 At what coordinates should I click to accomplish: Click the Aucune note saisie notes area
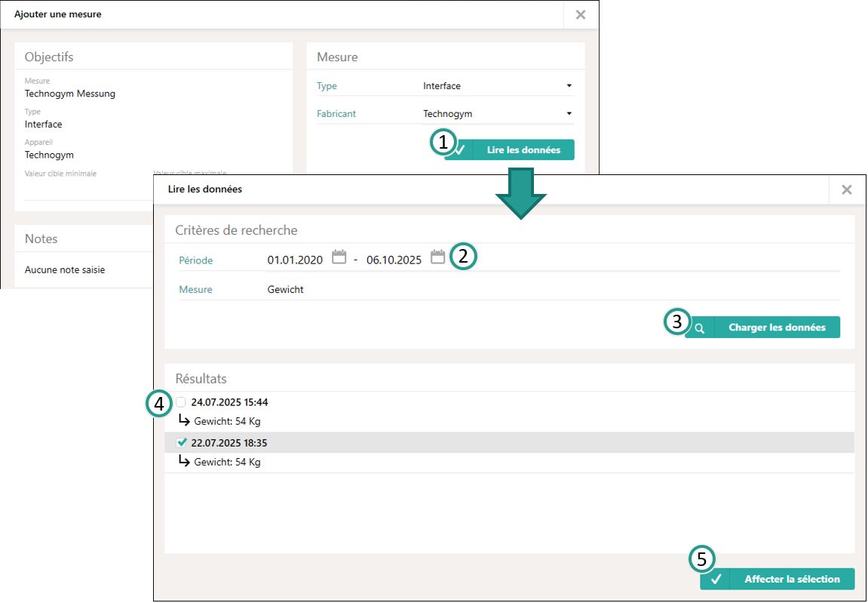coord(65,269)
